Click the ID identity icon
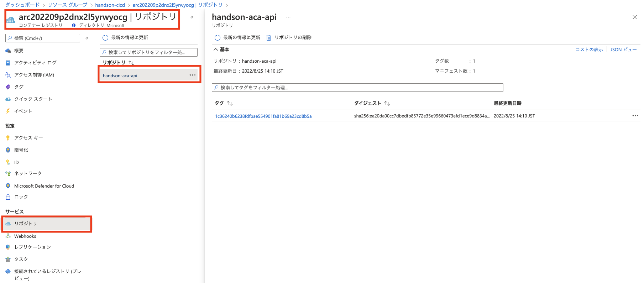This screenshot has width=644, height=283. click(x=8, y=162)
